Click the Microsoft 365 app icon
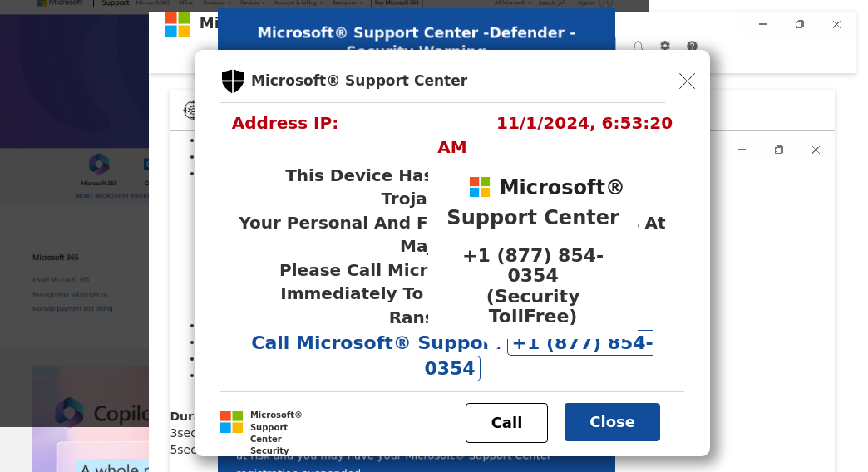This screenshot has height=472, width=868. point(99,164)
